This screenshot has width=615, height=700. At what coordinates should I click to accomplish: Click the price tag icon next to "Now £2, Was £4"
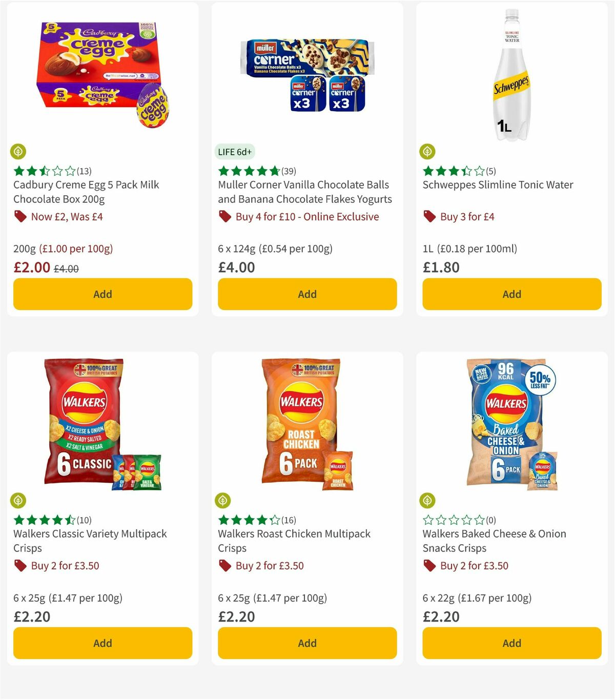[20, 216]
